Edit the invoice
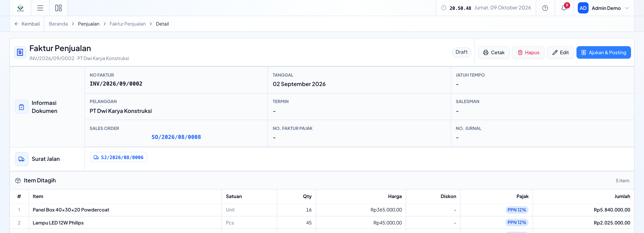 pyautogui.click(x=560, y=52)
